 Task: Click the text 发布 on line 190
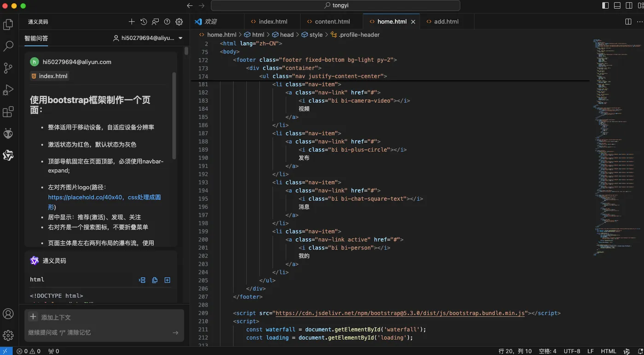coord(304,157)
